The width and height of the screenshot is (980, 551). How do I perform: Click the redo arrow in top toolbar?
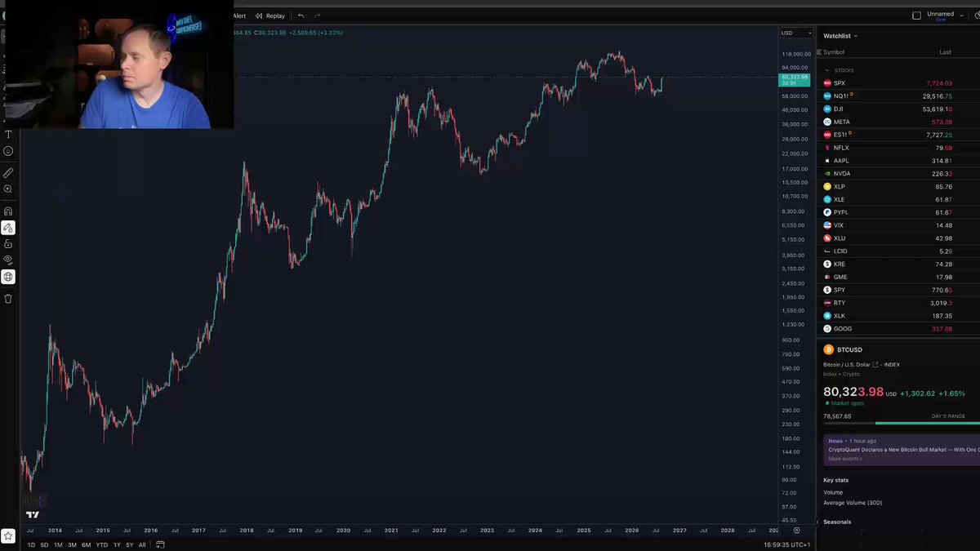click(x=318, y=16)
